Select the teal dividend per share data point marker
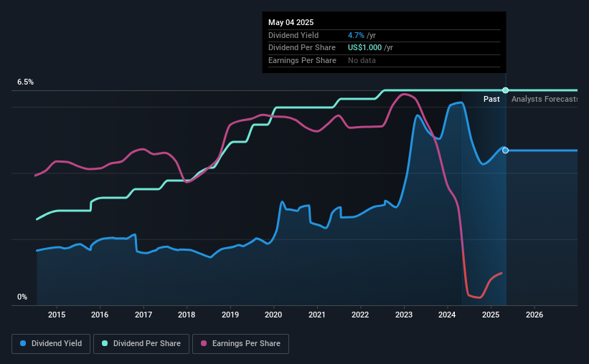The image size is (589, 364). coord(506,90)
